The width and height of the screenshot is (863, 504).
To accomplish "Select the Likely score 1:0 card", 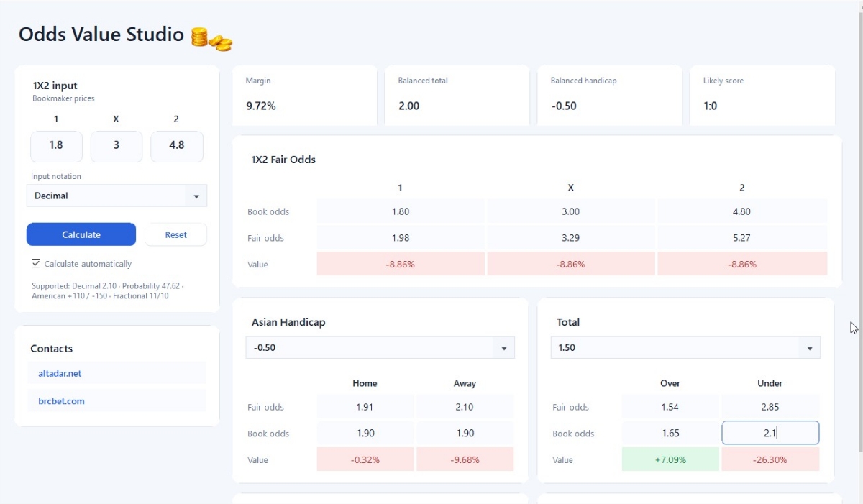I will tap(762, 96).
